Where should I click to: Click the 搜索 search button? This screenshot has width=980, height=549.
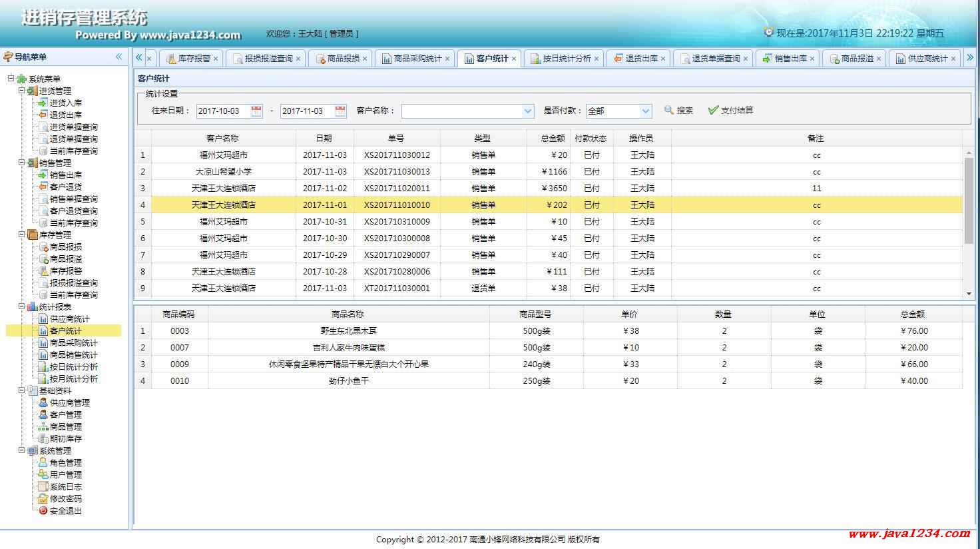click(678, 111)
